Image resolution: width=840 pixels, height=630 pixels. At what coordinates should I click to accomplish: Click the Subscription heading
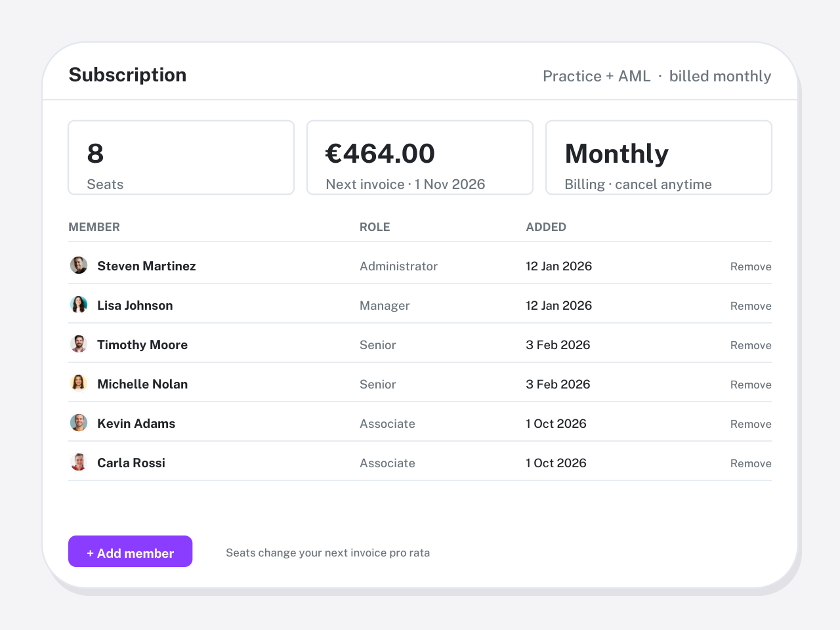pos(127,75)
